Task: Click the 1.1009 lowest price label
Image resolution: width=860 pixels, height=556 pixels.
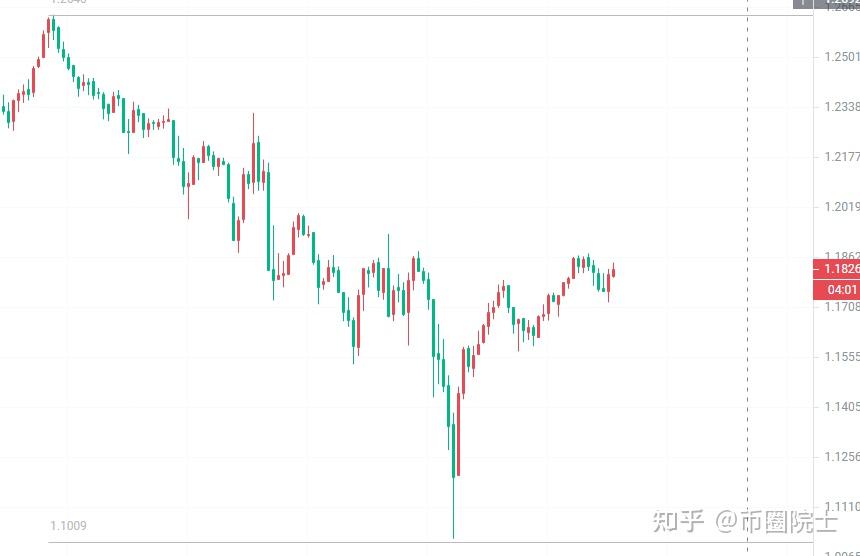Action: point(68,525)
